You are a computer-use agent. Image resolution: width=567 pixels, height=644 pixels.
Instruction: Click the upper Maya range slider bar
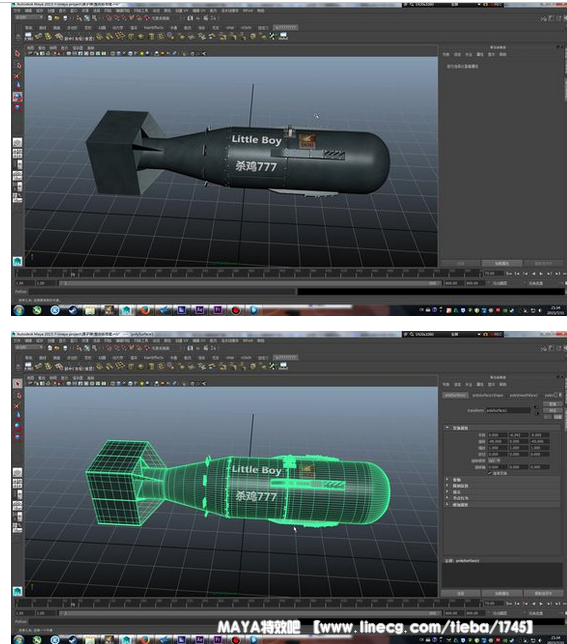tap(248, 283)
